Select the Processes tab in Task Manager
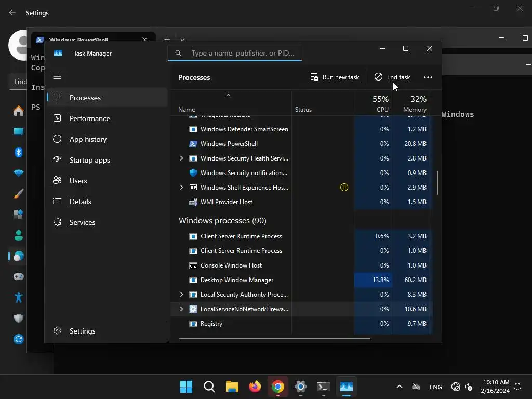Image resolution: width=532 pixels, height=399 pixels. (x=107, y=98)
